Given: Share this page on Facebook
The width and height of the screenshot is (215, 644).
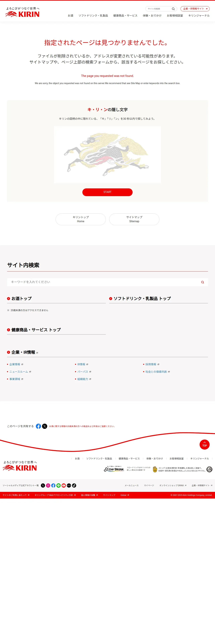Looking at the screenshot, I should (38, 426).
